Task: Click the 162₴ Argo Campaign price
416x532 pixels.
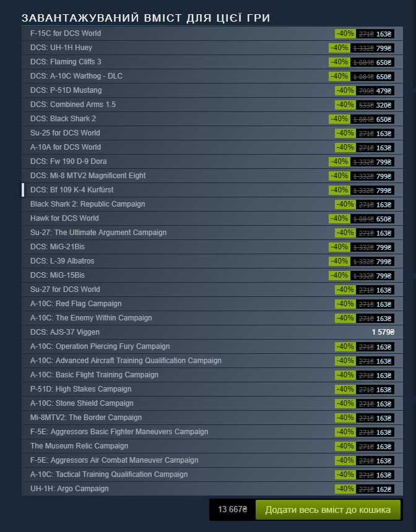Action: click(384, 489)
